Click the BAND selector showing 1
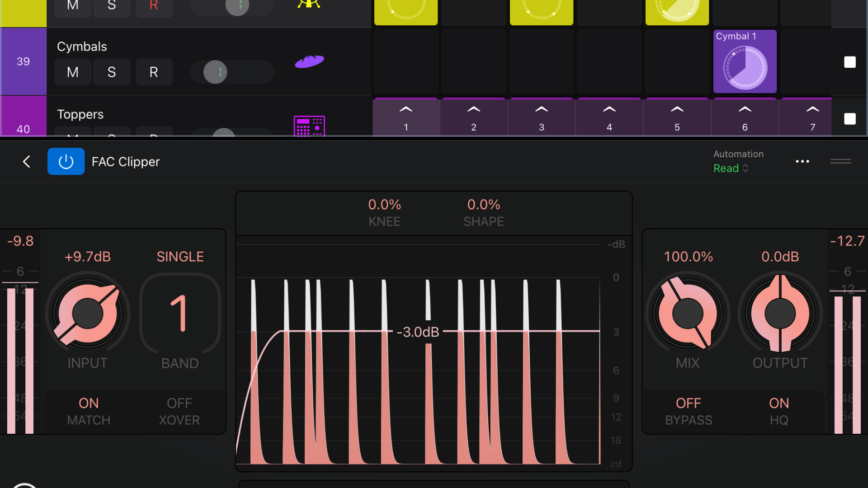 (180, 314)
